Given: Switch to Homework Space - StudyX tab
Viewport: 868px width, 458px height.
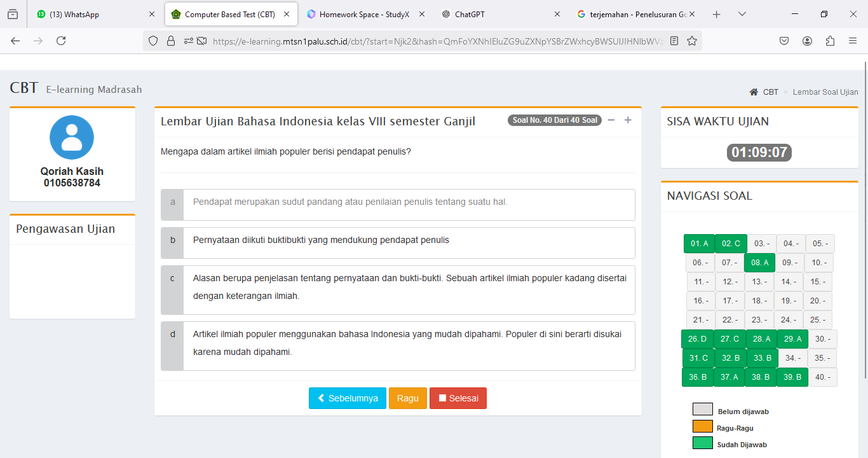Looking at the screenshot, I should coord(363,14).
